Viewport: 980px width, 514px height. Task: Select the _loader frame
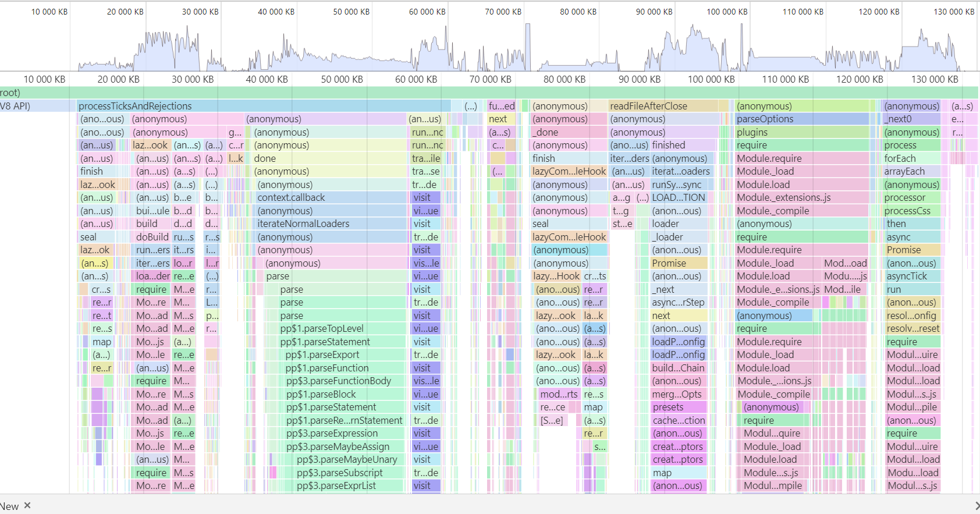coord(679,237)
